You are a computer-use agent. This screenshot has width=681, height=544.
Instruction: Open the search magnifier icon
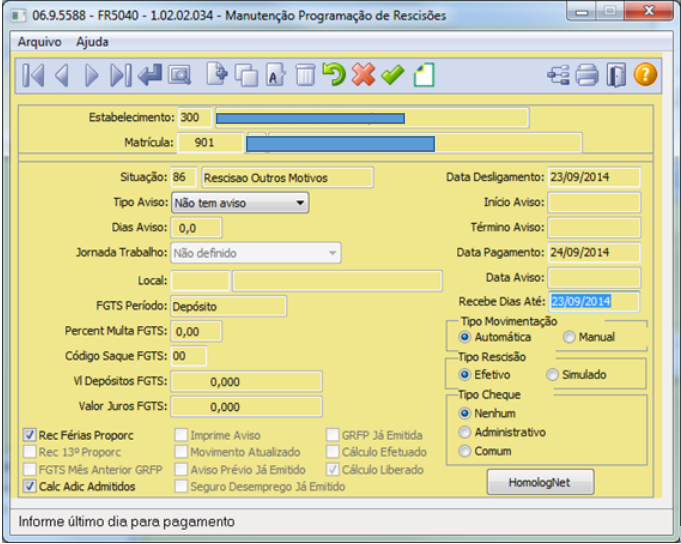pyautogui.click(x=179, y=75)
